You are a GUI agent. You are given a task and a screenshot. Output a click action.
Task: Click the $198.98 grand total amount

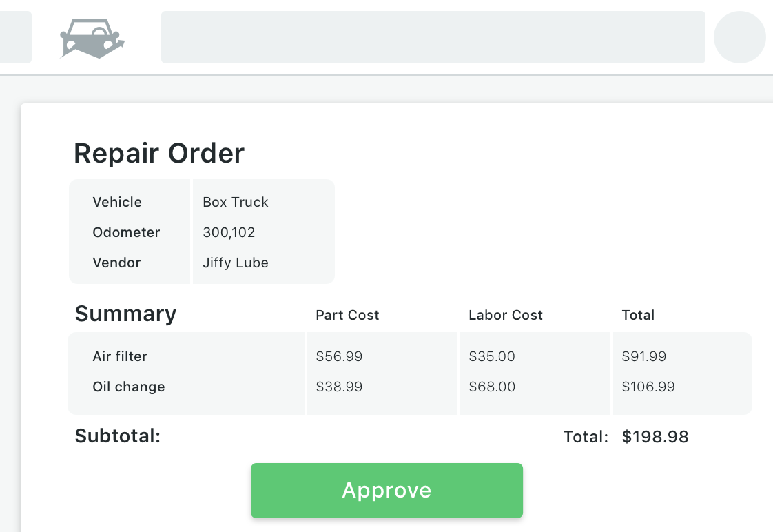click(x=655, y=437)
